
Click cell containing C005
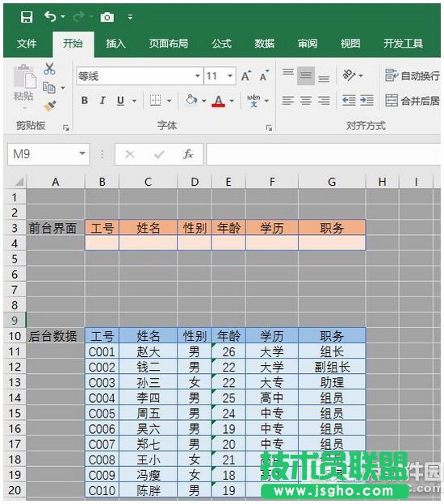point(102,414)
